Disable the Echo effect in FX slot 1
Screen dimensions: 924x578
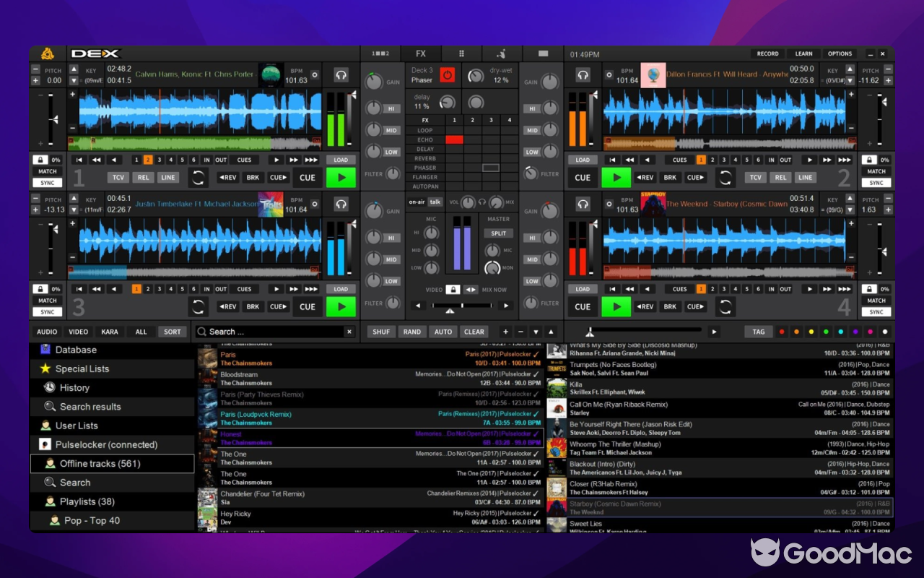click(453, 139)
